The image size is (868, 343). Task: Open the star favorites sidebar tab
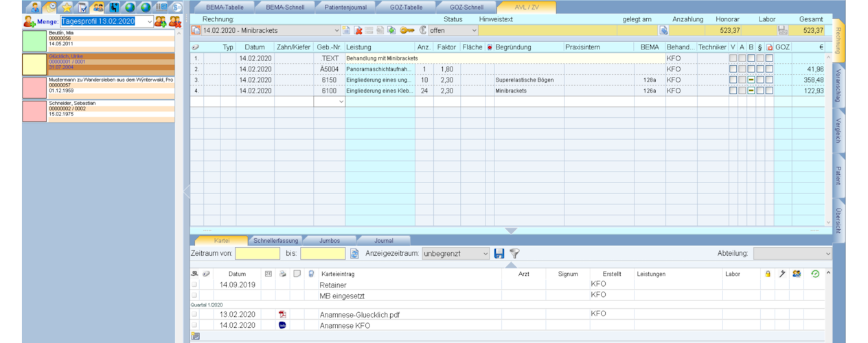click(67, 8)
